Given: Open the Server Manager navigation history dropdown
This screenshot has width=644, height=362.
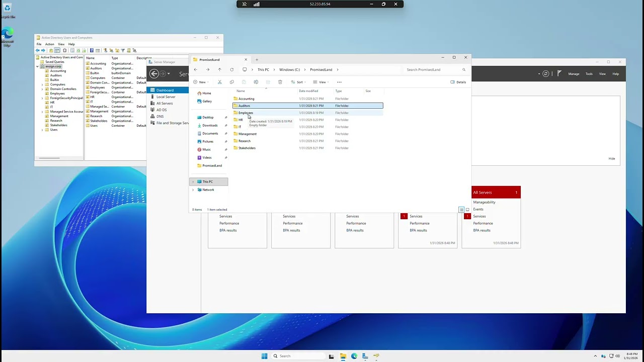Looking at the screenshot, I should tap(169, 74).
